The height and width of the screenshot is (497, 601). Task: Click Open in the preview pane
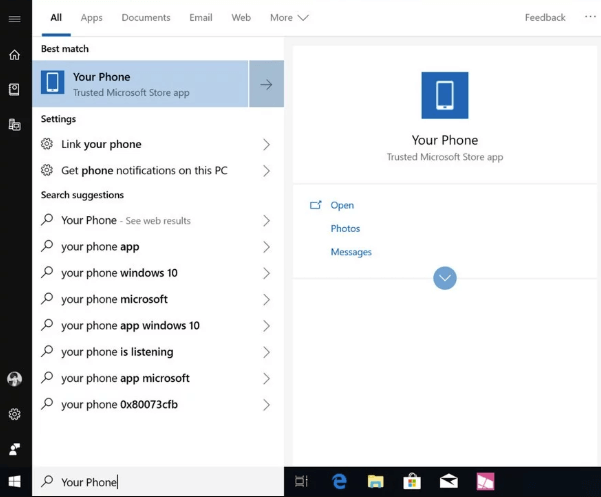point(342,205)
